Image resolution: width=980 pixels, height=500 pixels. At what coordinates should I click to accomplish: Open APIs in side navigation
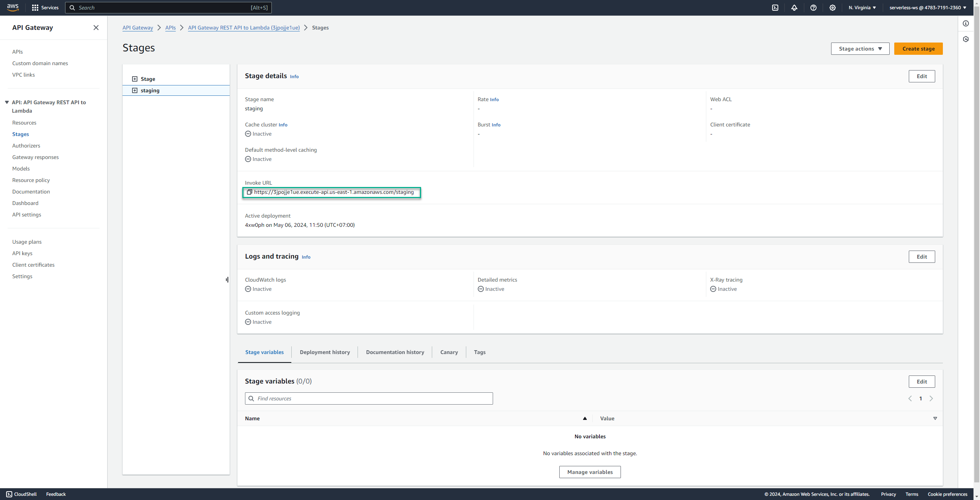coord(17,52)
